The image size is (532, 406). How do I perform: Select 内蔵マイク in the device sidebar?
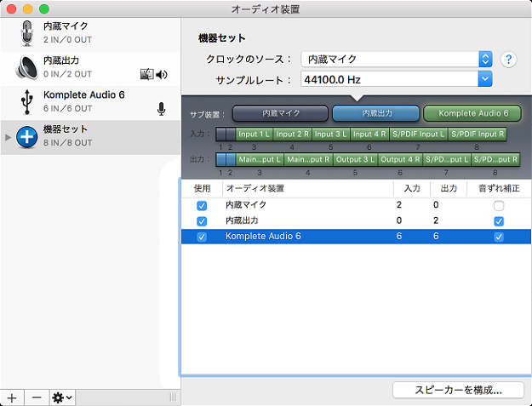click(x=90, y=34)
